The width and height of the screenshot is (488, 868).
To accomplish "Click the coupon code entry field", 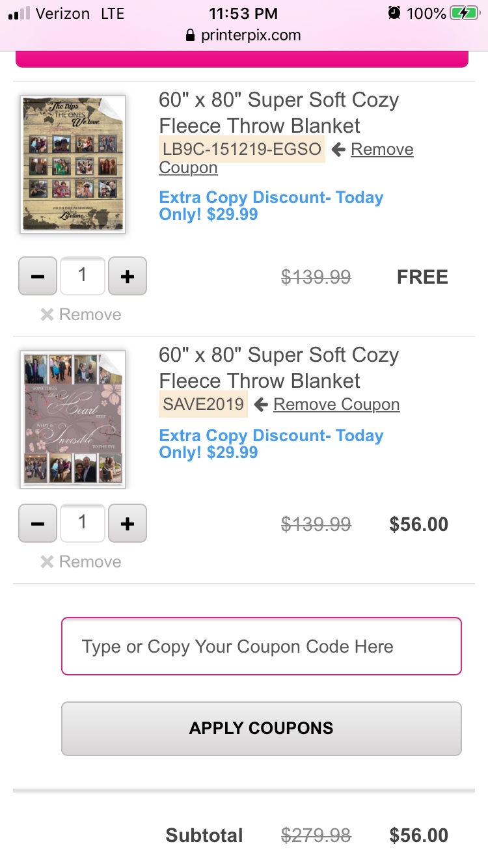I will click(x=261, y=646).
